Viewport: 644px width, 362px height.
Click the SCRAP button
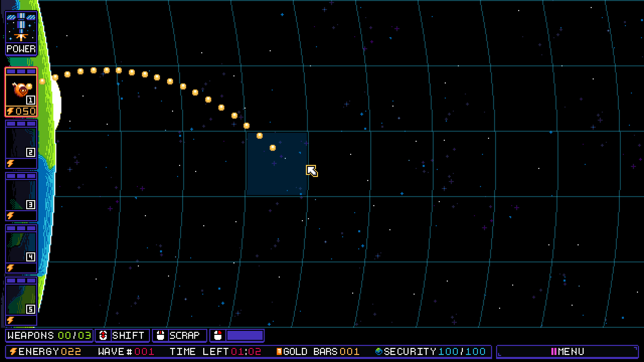coord(180,335)
